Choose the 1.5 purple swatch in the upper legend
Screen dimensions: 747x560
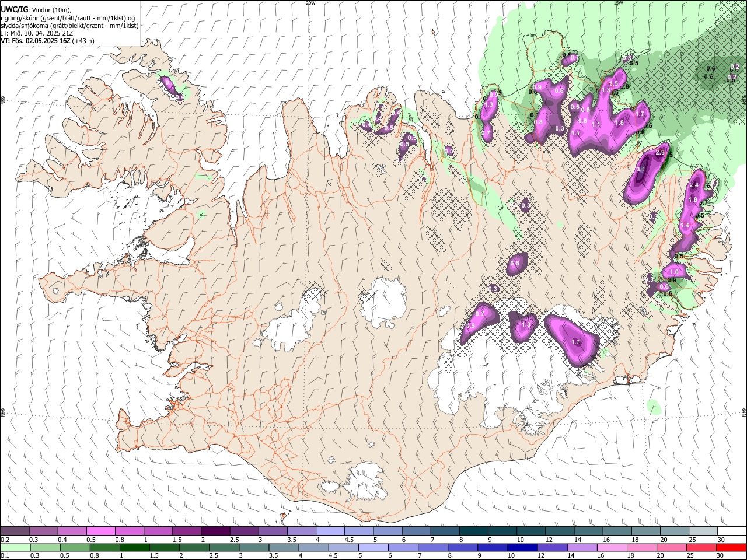186,531
